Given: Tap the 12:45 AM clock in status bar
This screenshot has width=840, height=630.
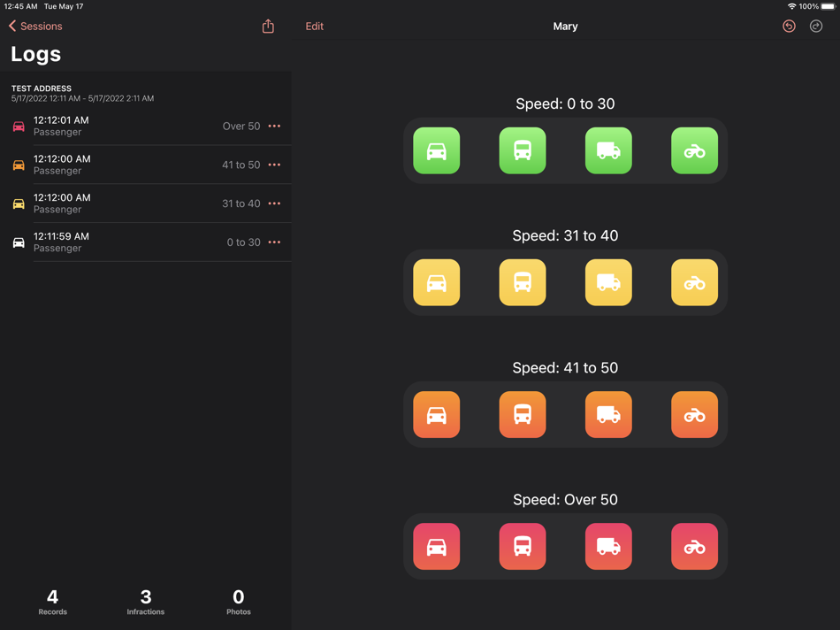Looking at the screenshot, I should click(21, 6).
